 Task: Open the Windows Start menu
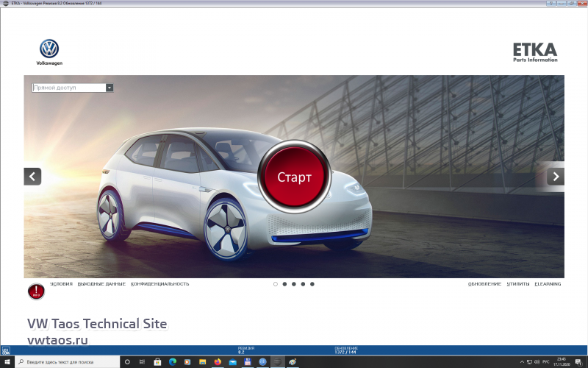[7, 362]
